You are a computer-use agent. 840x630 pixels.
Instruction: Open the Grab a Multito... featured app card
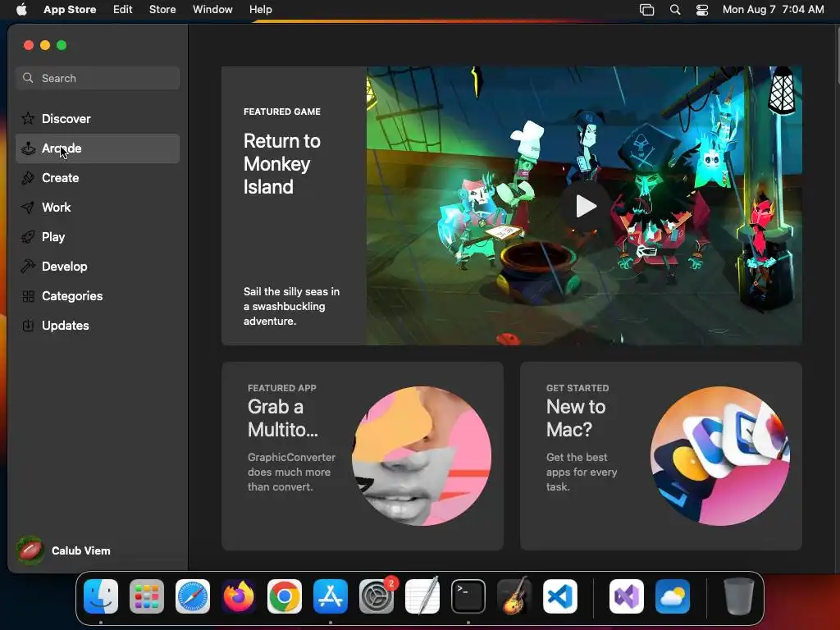point(362,456)
